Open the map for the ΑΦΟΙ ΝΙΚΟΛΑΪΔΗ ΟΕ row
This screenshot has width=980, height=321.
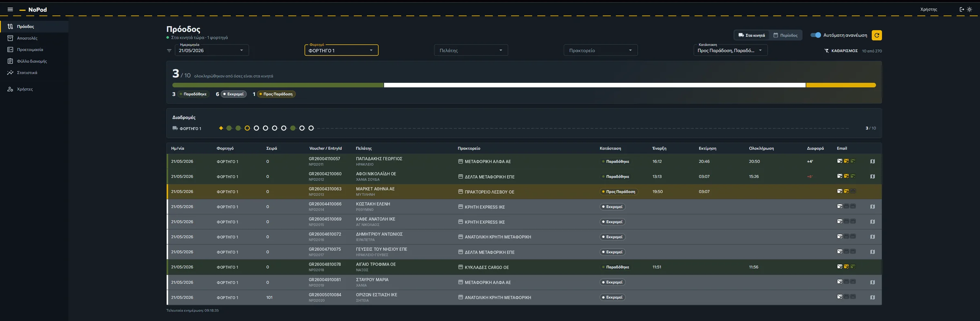pos(873,177)
